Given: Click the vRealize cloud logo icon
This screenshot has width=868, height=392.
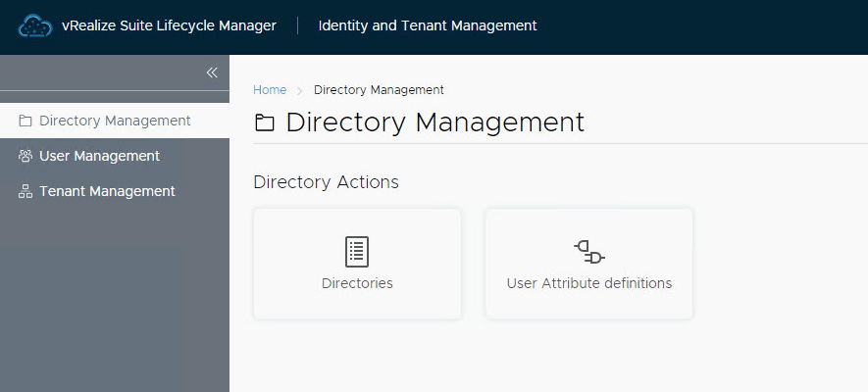Looking at the screenshot, I should (34, 25).
